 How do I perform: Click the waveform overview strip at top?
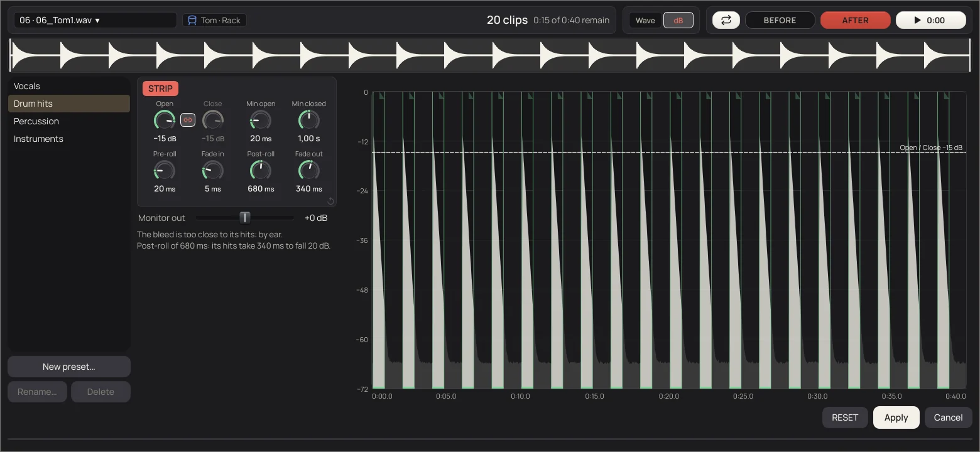pos(489,55)
